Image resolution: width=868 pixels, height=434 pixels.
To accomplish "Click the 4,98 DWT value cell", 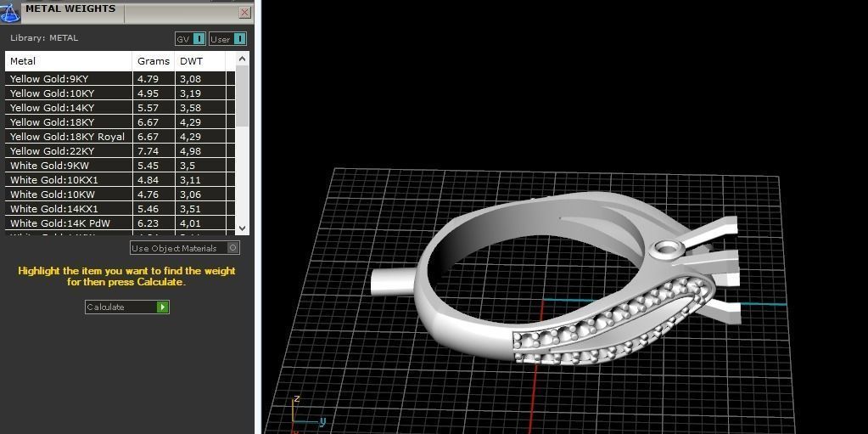I will pyautogui.click(x=200, y=151).
